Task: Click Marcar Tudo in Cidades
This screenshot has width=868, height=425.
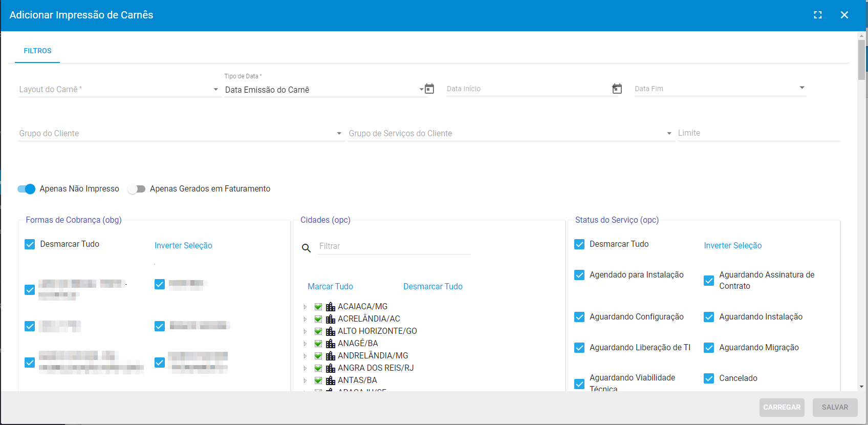Action: (x=330, y=286)
